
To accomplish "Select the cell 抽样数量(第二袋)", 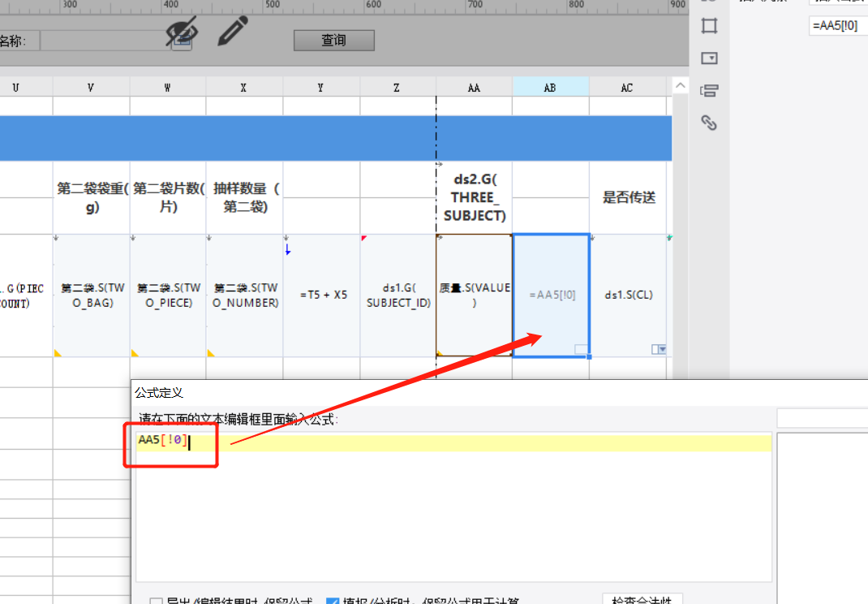I will coord(244,198).
